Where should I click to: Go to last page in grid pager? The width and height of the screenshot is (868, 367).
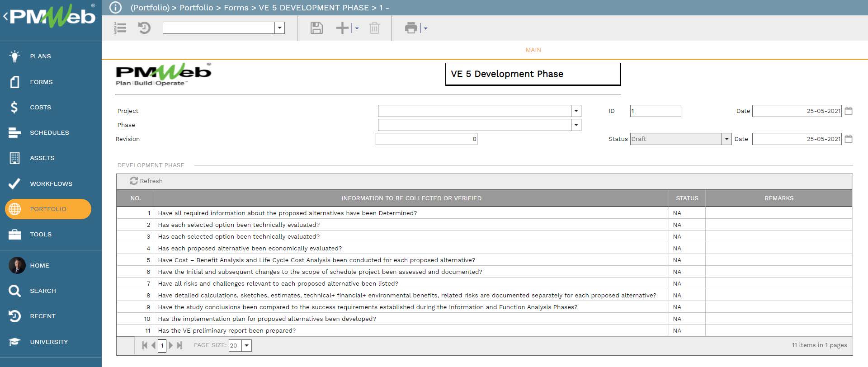pos(179,345)
